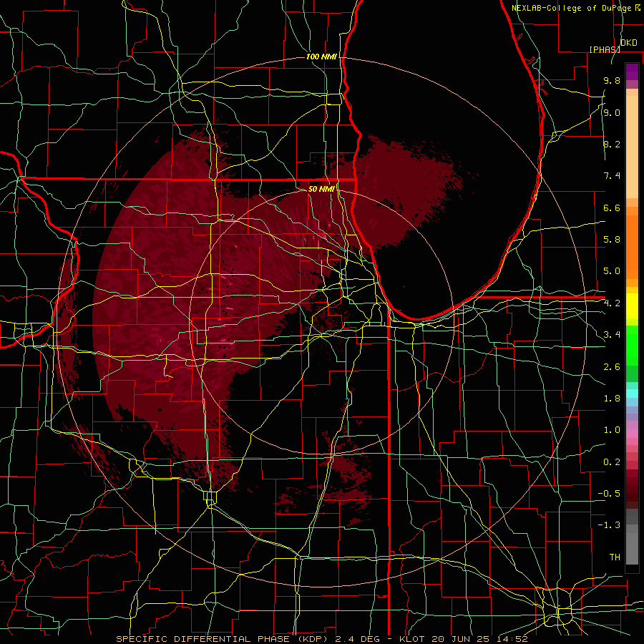Select the 7.4 value on the scale

(x=612, y=176)
